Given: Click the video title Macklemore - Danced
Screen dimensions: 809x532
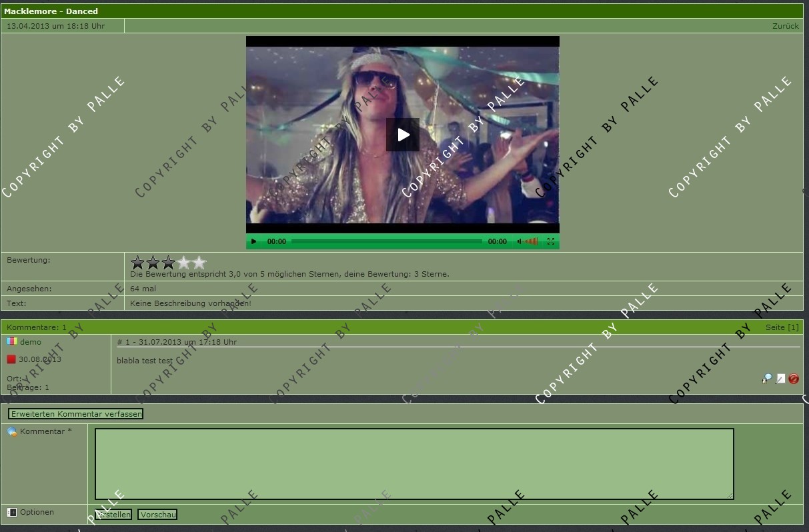Looking at the screenshot, I should [x=51, y=11].
